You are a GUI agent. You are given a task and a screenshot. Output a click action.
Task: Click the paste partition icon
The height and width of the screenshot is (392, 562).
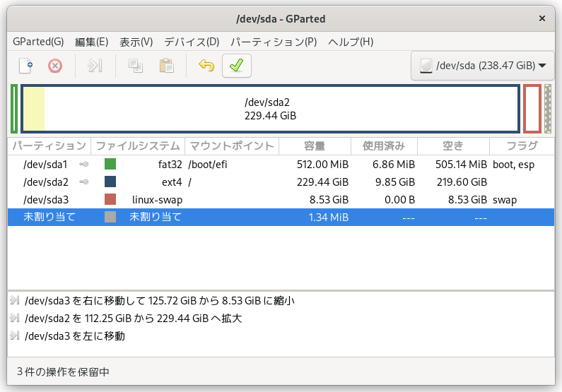tap(167, 66)
